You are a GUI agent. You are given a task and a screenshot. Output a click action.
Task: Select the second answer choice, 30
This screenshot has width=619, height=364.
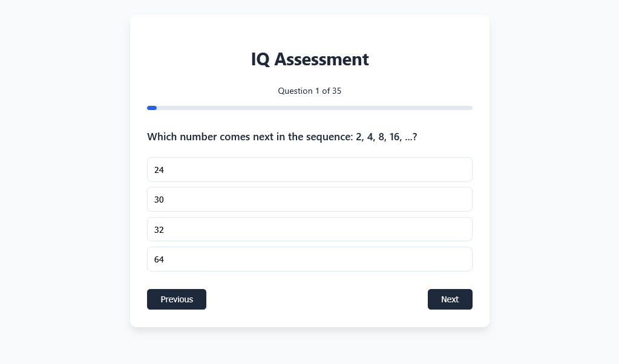pos(309,200)
